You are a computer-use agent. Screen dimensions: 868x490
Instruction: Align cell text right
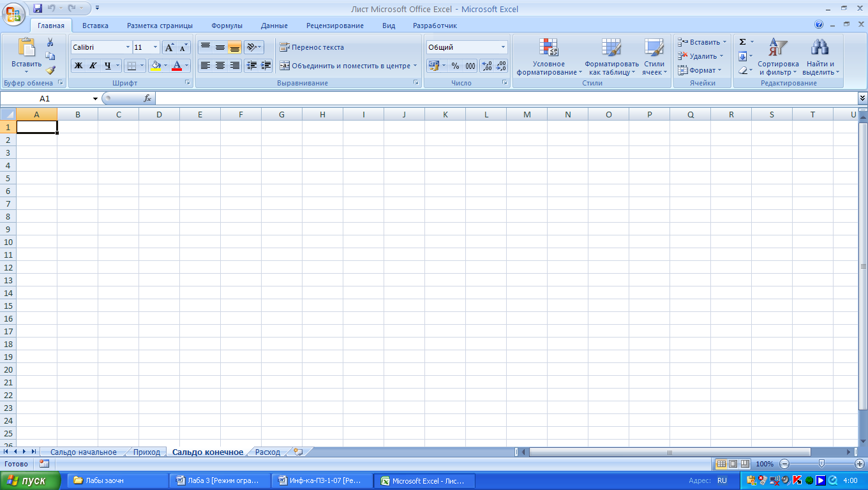pos(235,65)
